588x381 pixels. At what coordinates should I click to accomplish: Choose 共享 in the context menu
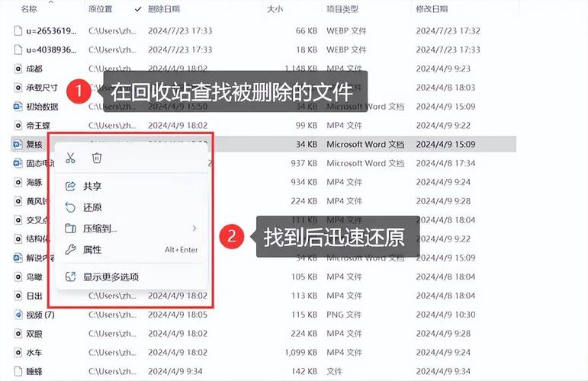click(x=92, y=186)
